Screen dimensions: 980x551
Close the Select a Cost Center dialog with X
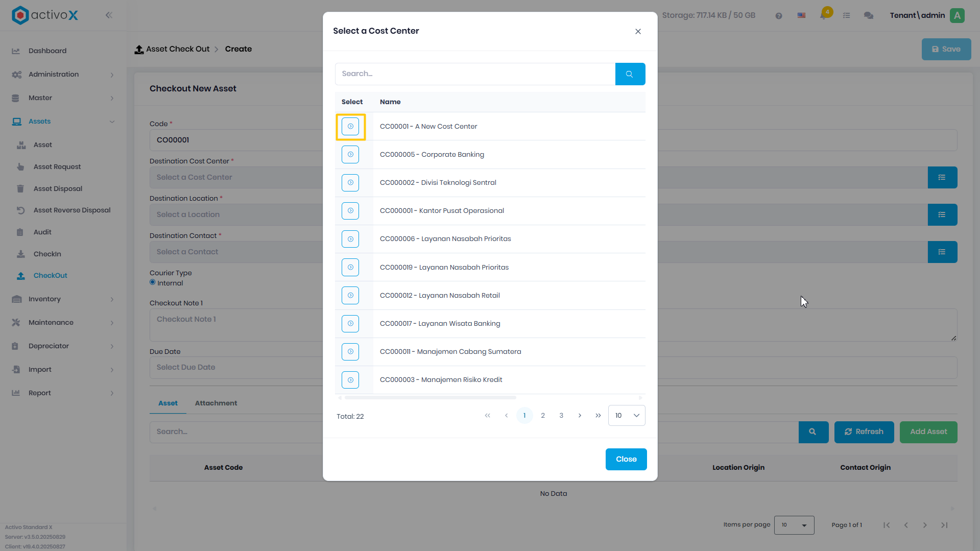pos(638,32)
